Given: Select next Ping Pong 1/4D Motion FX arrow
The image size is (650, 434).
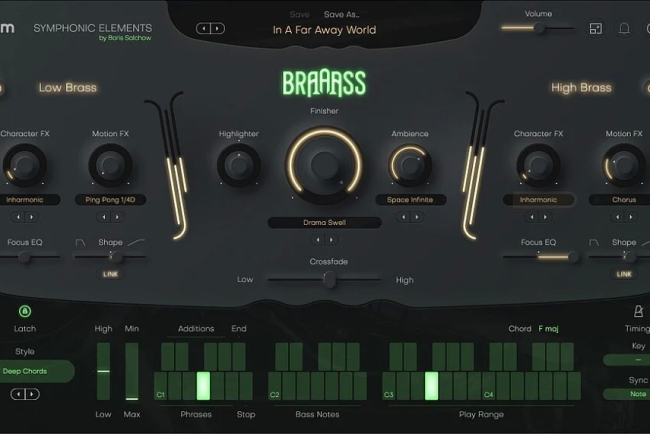Looking at the screenshot, I should click(117, 217).
